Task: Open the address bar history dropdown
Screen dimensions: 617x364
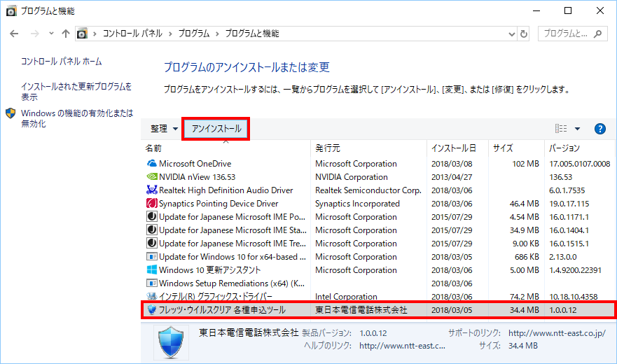Action: (x=509, y=34)
